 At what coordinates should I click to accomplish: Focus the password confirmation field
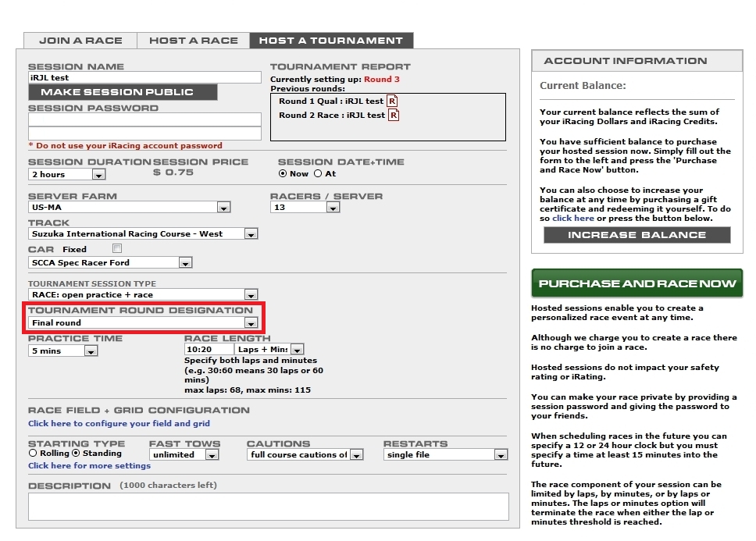(x=144, y=133)
